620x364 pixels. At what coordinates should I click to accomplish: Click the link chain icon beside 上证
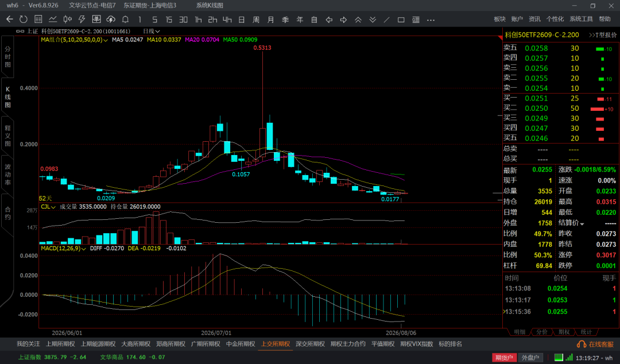(x=20, y=31)
